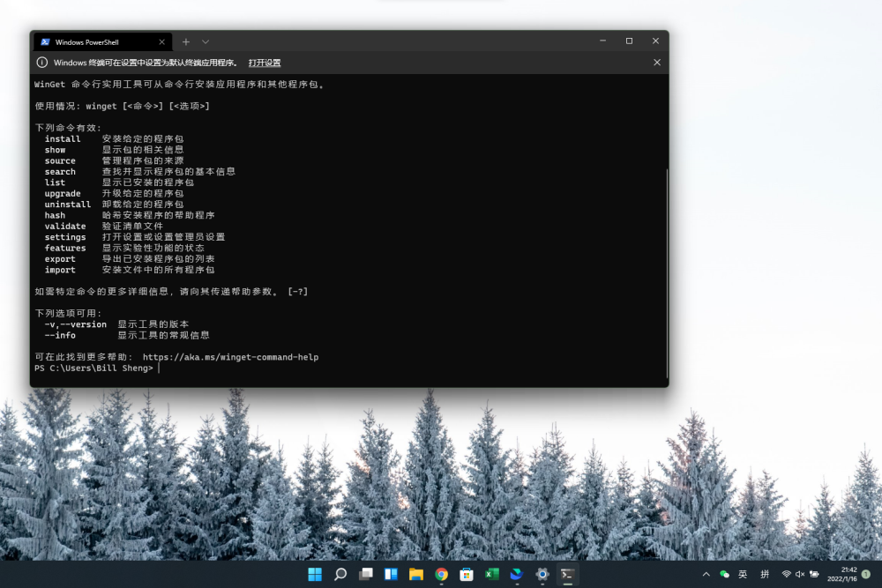Toggle the 英 input language indicator
Image resolution: width=882 pixels, height=588 pixels.
743,575
